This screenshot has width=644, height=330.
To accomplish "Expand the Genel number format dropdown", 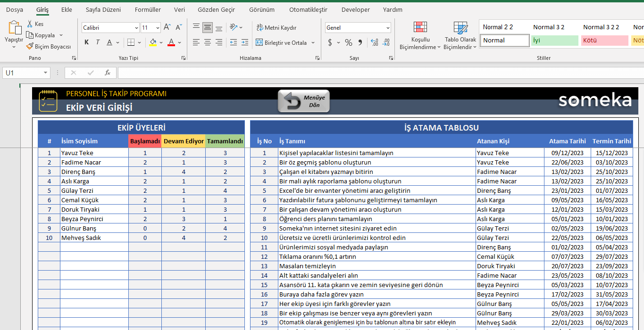I will click(388, 28).
